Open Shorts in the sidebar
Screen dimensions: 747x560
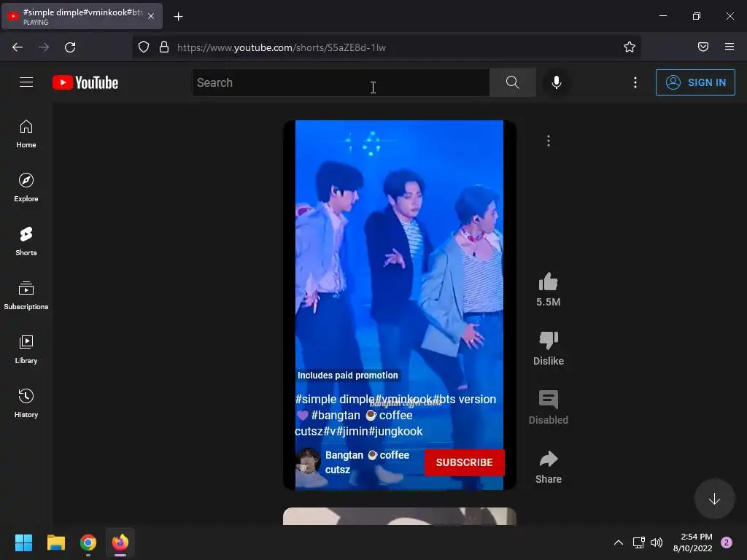pyautogui.click(x=26, y=241)
